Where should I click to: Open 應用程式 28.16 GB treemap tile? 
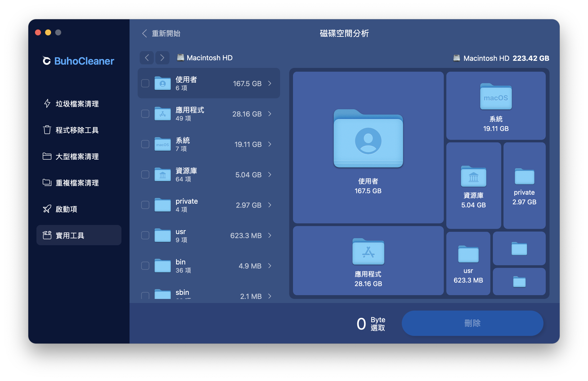368,261
